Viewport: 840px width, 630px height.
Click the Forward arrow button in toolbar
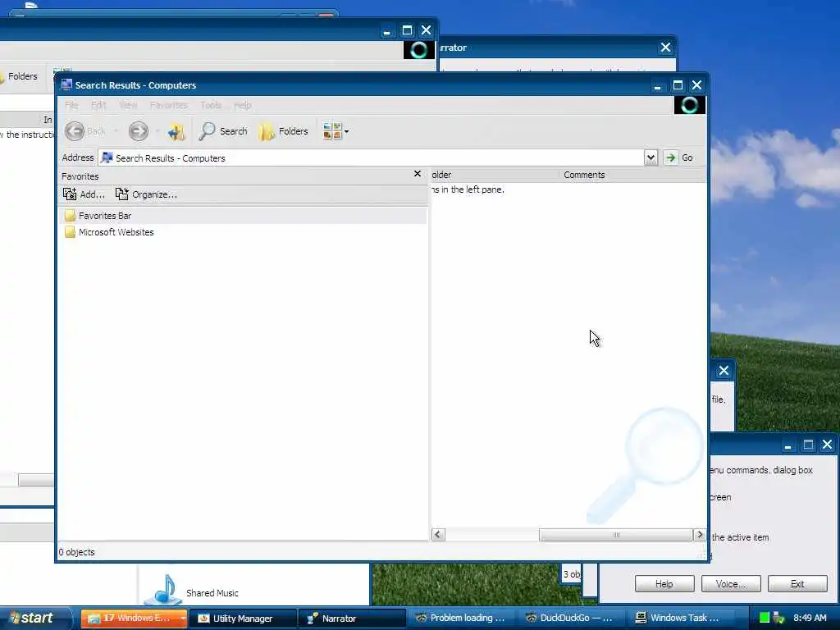pyautogui.click(x=138, y=131)
